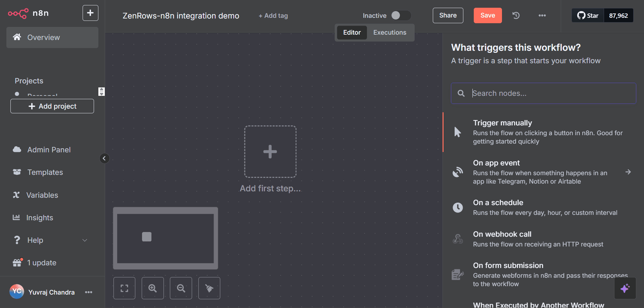Select On app event trigger
The height and width of the screenshot is (308, 644).
(x=543, y=172)
